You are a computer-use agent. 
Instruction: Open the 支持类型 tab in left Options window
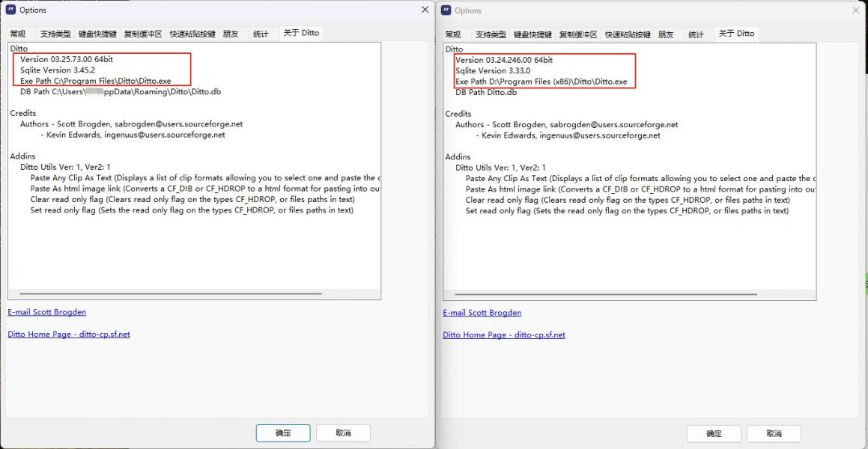(56, 34)
